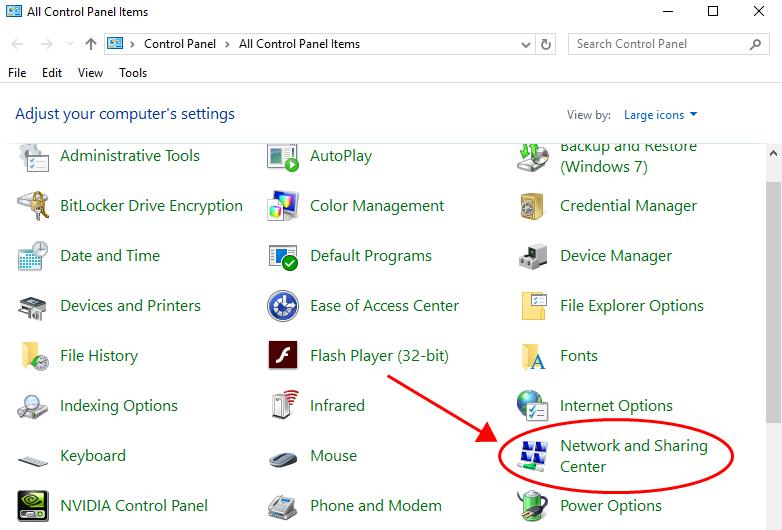Click the File Explorer Options icon
The height and width of the screenshot is (530, 782).
coord(534,306)
